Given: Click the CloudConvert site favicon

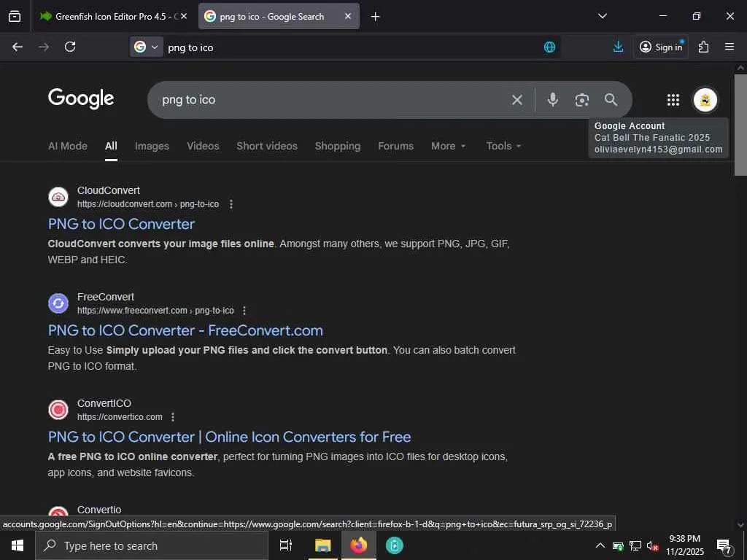Looking at the screenshot, I should click(x=58, y=197).
